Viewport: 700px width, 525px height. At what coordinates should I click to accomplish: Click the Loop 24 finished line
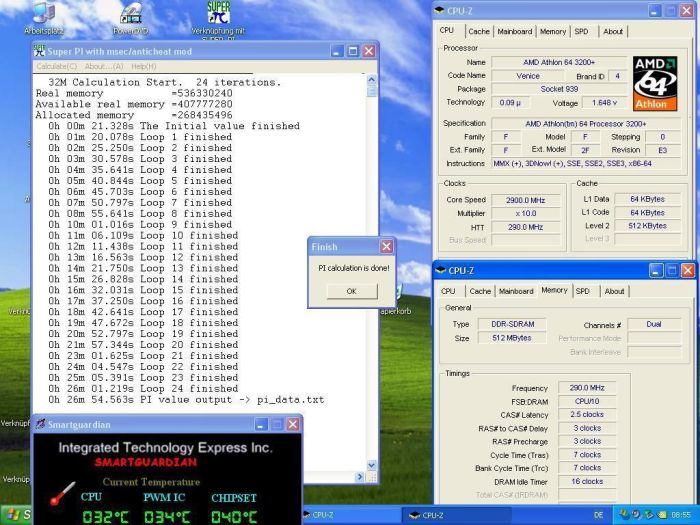click(143, 388)
